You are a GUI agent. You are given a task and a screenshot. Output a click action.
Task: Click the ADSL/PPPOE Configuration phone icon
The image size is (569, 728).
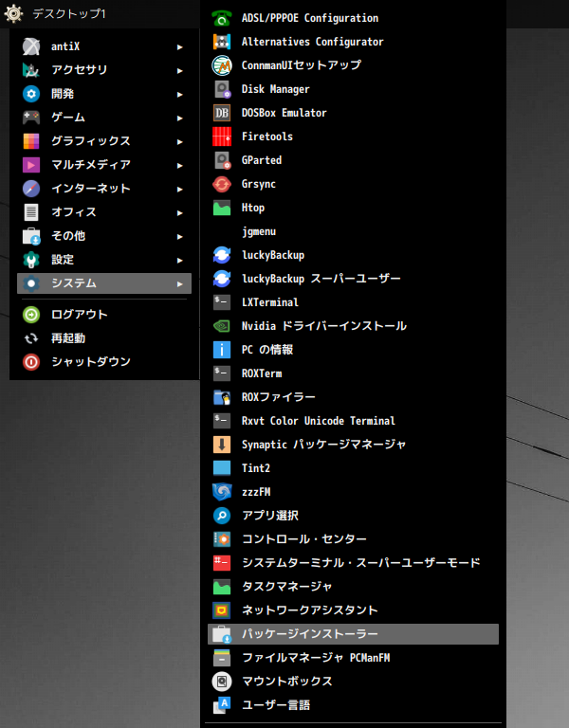(222, 18)
